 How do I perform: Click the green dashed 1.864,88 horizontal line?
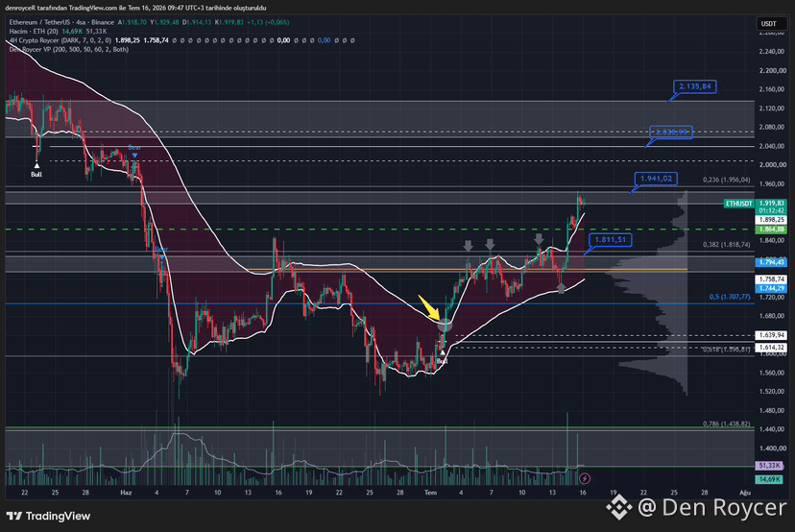coord(379,230)
